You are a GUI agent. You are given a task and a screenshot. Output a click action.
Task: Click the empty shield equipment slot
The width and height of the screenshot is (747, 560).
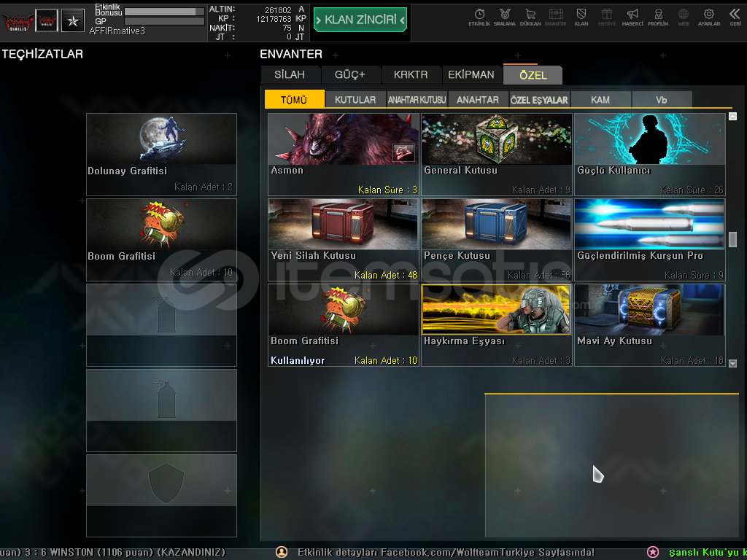161,496
